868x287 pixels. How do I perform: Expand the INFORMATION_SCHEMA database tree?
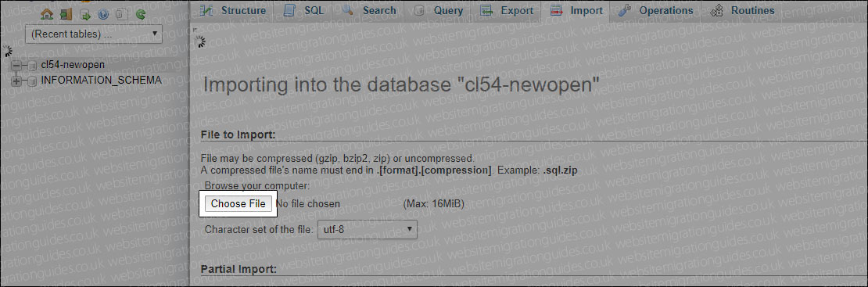(16, 81)
